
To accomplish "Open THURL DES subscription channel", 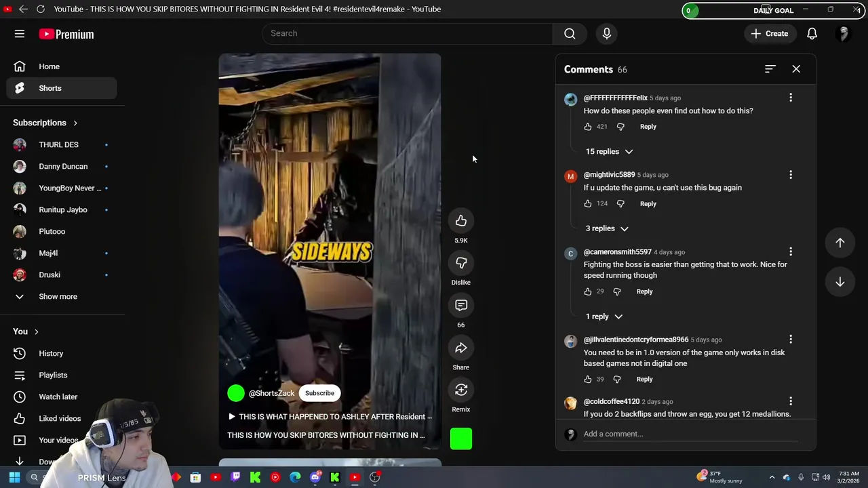I will pos(61,144).
